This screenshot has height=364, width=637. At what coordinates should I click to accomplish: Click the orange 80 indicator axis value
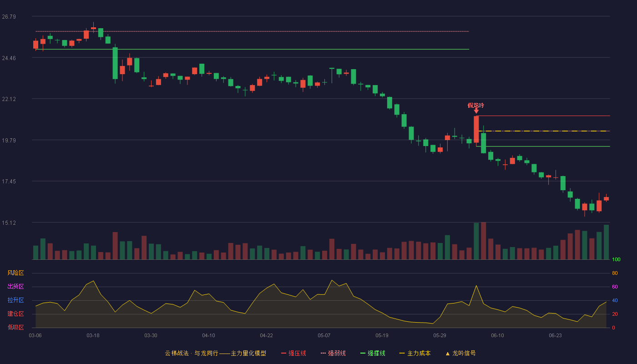(615, 273)
